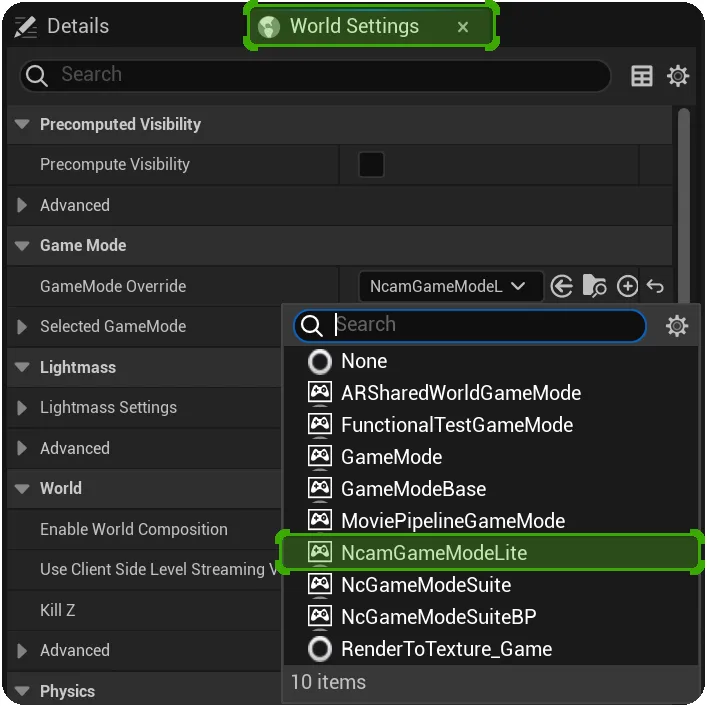This screenshot has width=707, height=707.
Task: Click the Precompute Visibility label
Action: (x=115, y=164)
